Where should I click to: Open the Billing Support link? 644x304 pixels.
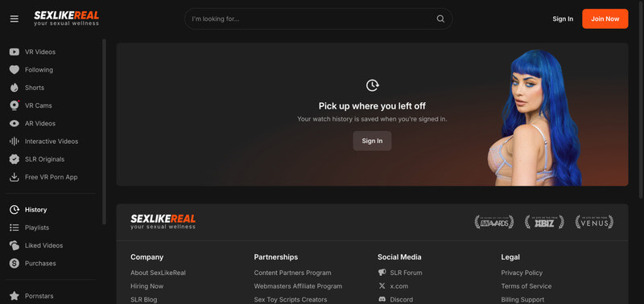coord(522,299)
